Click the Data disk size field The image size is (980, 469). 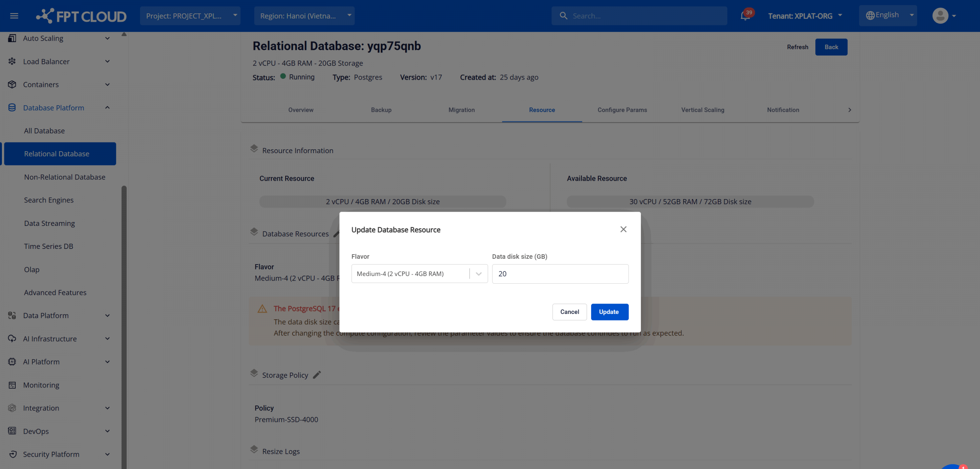coord(560,274)
